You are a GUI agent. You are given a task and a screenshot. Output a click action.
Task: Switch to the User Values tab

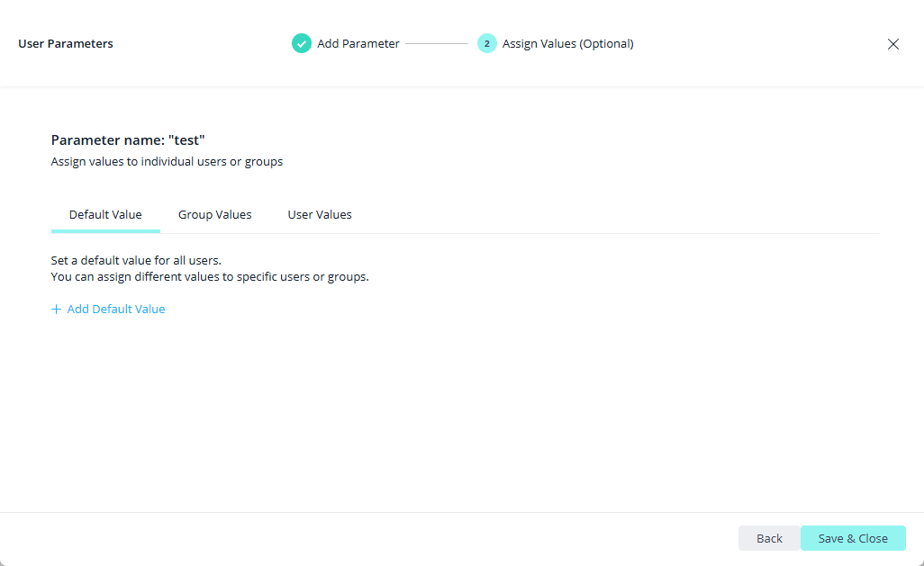320,214
